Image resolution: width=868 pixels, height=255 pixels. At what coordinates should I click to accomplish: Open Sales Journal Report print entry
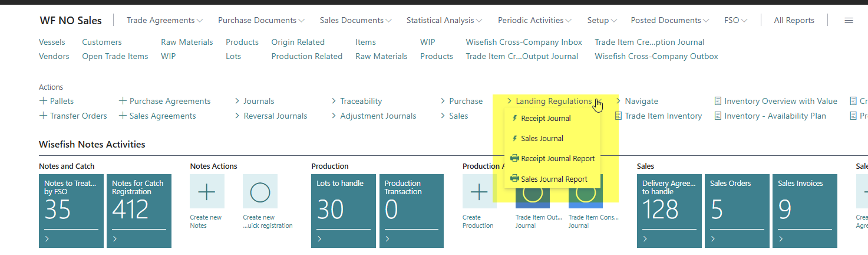click(x=554, y=179)
